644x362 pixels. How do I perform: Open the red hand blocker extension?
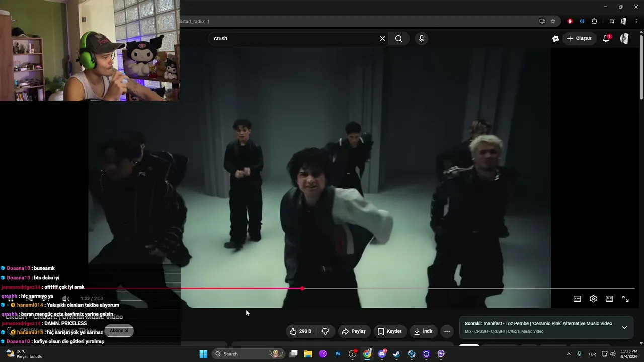click(570, 21)
